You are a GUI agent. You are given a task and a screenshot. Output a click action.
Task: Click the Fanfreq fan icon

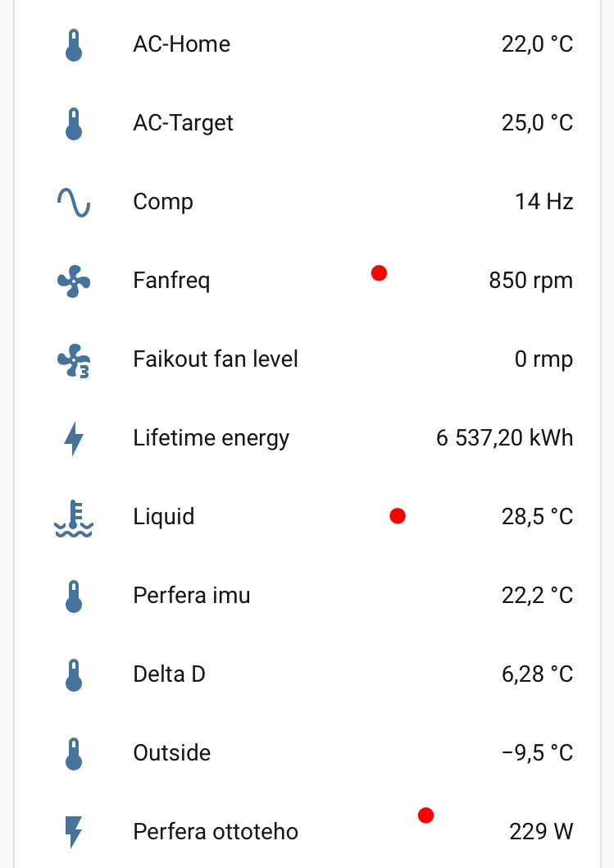pyautogui.click(x=74, y=281)
